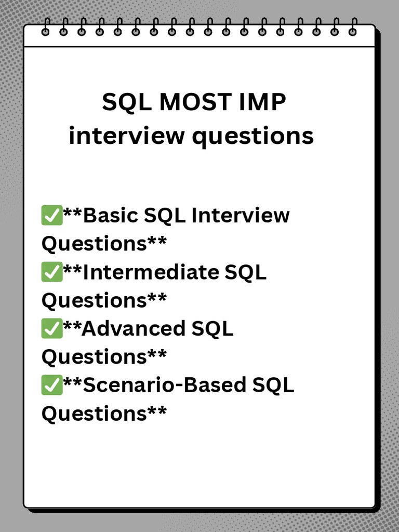
Task: Click the leftmost spiral binding ring
Action: [46, 28]
